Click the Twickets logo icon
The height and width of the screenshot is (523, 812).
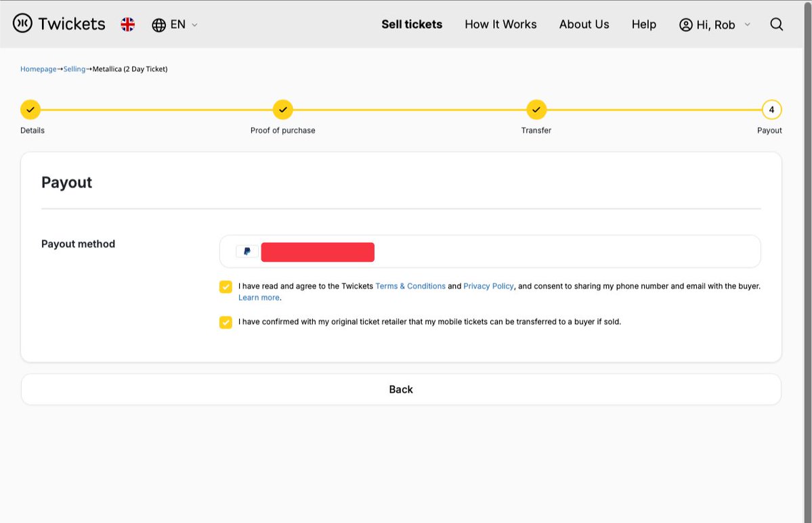coord(22,23)
